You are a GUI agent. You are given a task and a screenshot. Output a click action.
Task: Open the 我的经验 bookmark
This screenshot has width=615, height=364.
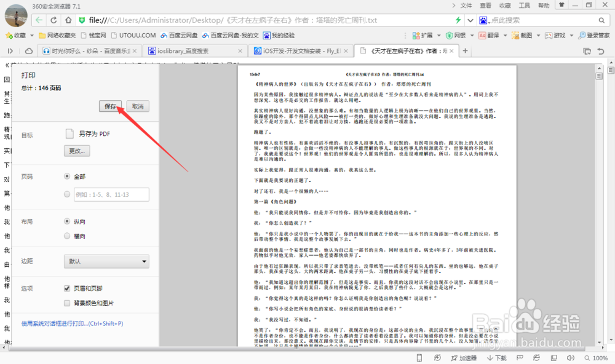point(279,35)
